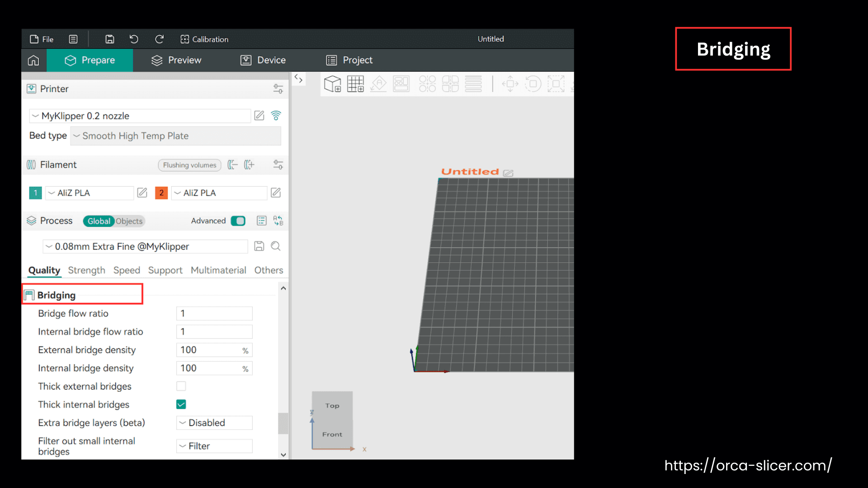Click the compare presets icon
The height and width of the screenshot is (488, 868).
(278, 221)
